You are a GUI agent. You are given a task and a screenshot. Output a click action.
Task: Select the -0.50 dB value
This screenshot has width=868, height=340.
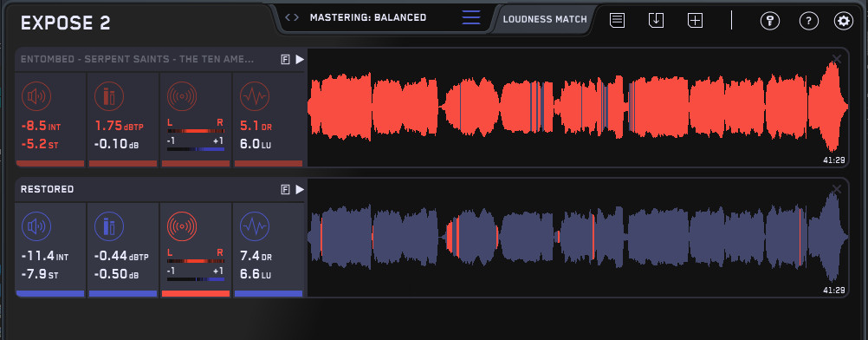tap(116, 275)
